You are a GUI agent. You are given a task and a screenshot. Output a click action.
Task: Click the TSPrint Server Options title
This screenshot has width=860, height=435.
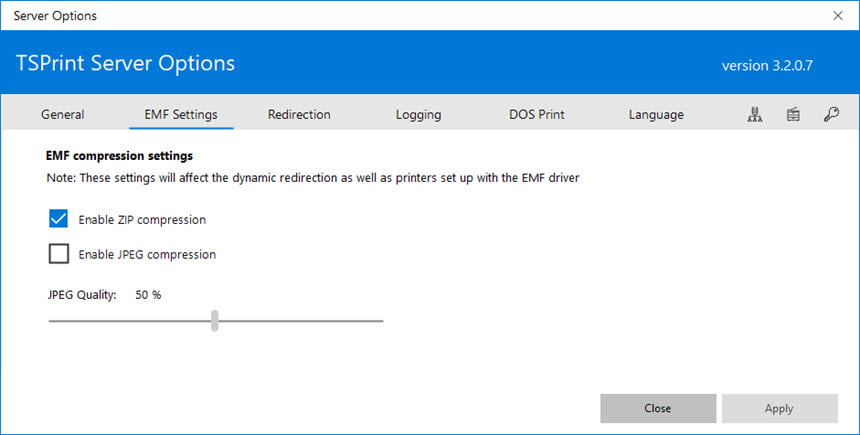[x=125, y=64]
